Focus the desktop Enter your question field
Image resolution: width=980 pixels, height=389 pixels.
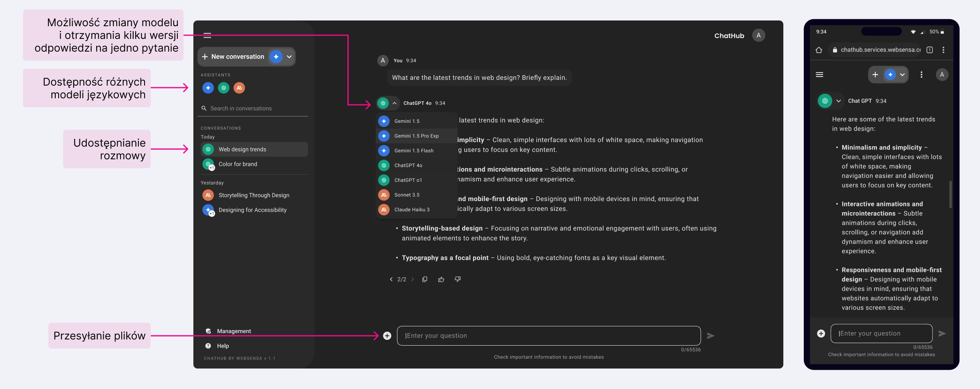coord(549,336)
